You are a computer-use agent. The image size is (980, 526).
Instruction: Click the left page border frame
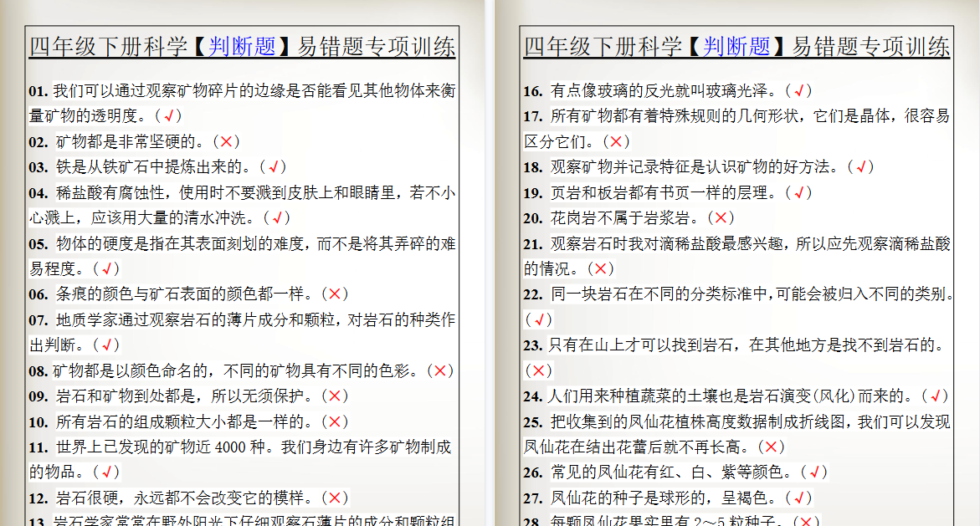[25, 251]
